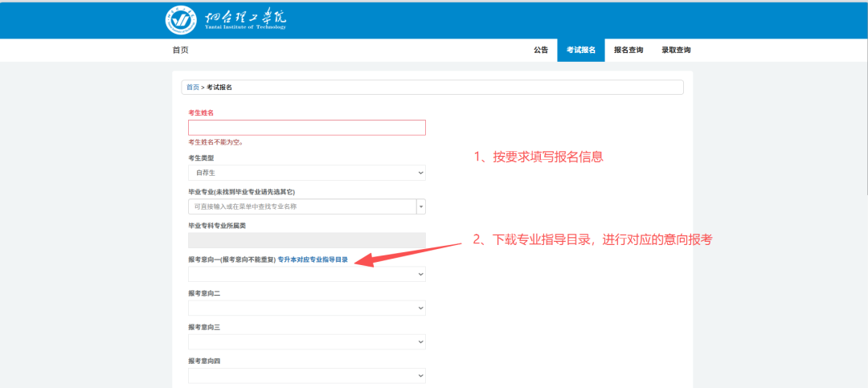Click the 首页 breadcrumb link

coord(193,87)
